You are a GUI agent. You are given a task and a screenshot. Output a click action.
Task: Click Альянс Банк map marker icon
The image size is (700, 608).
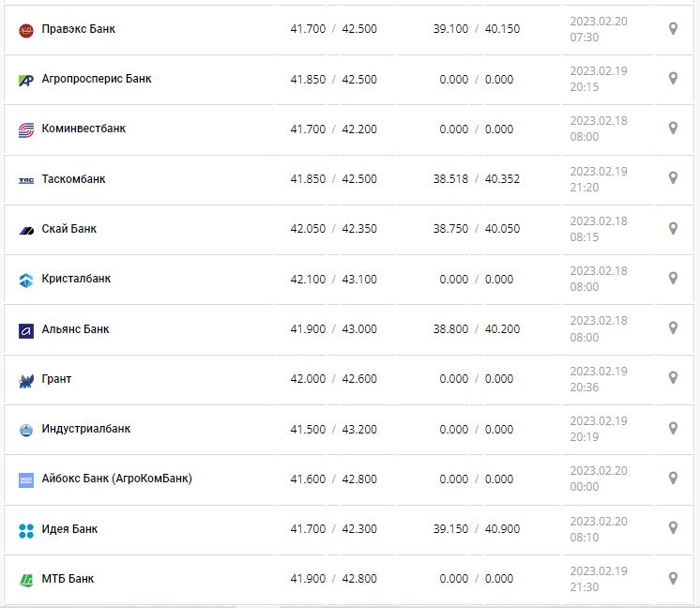tap(673, 328)
